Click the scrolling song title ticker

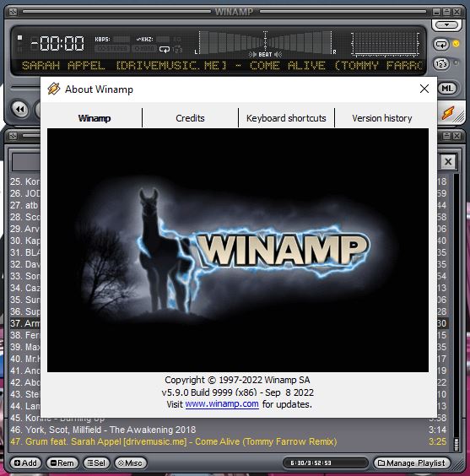(222, 66)
